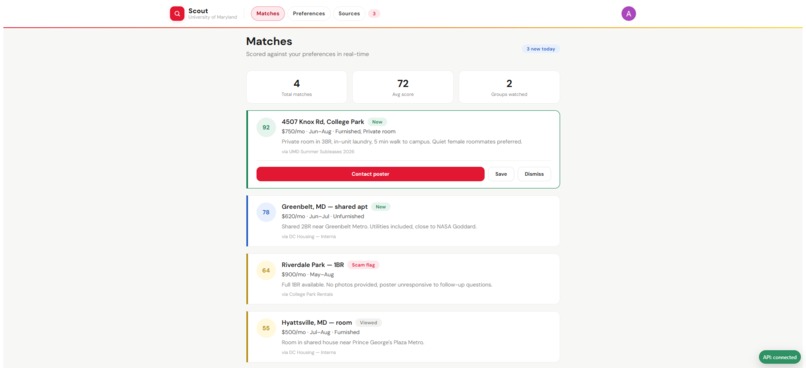Click the $750/mo Jun–Aug details line

tap(339, 132)
